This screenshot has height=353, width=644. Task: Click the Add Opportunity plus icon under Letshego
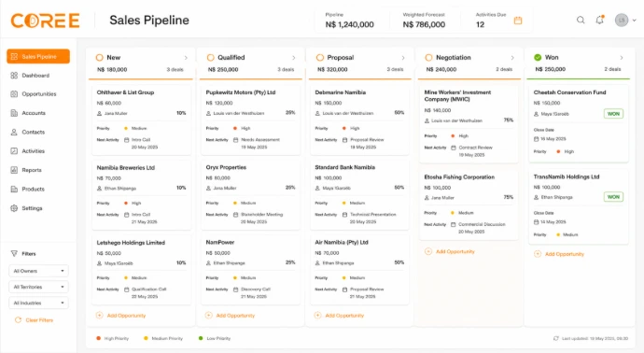pyautogui.click(x=99, y=316)
